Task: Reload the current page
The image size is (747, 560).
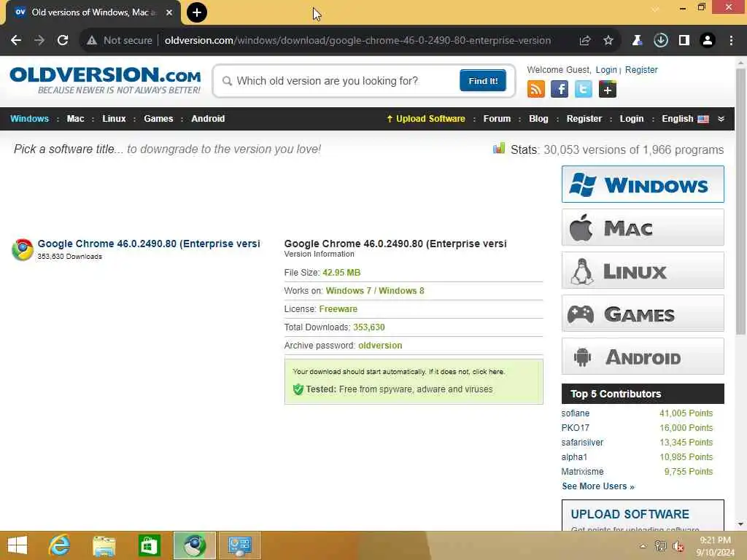Action: (x=63, y=41)
